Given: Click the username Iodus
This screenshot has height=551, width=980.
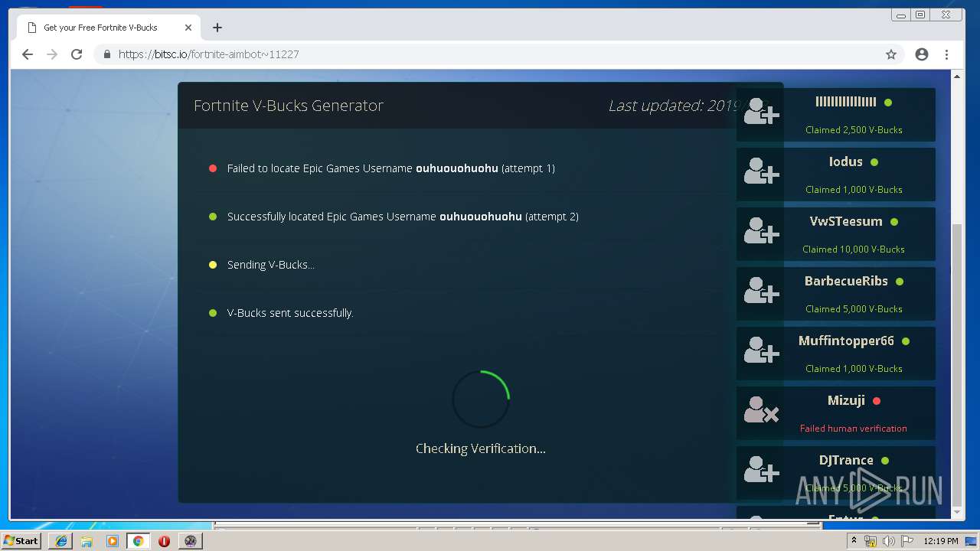Looking at the screenshot, I should [846, 162].
